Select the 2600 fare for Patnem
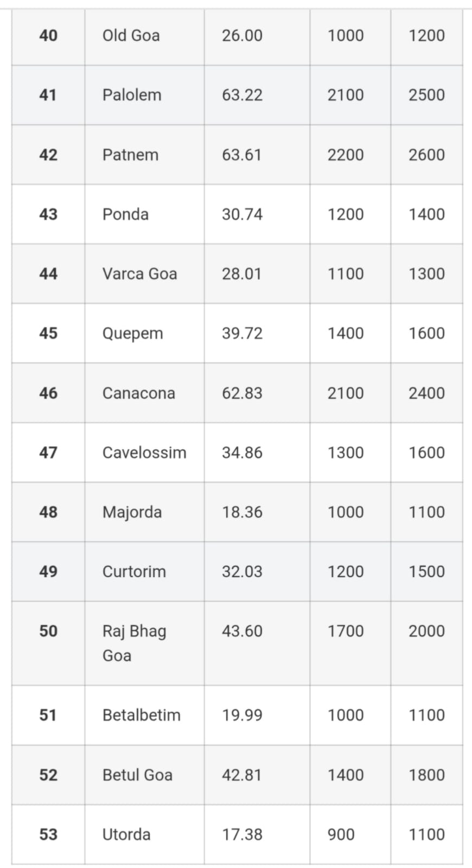 tap(426, 155)
